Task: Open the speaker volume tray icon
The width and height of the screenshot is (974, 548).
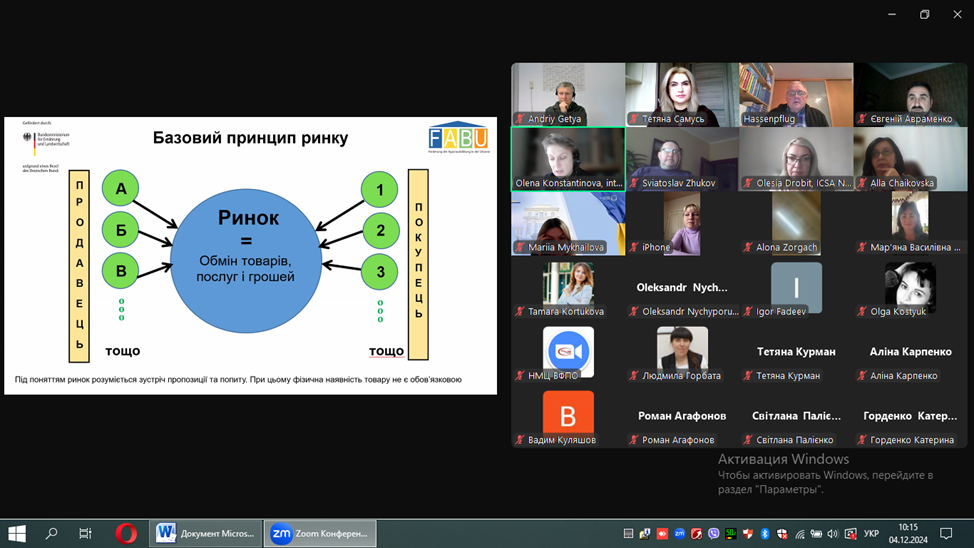Action: click(x=833, y=534)
